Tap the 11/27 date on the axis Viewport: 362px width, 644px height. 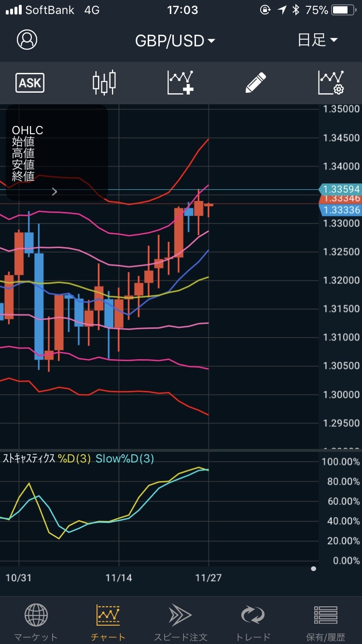click(x=209, y=577)
